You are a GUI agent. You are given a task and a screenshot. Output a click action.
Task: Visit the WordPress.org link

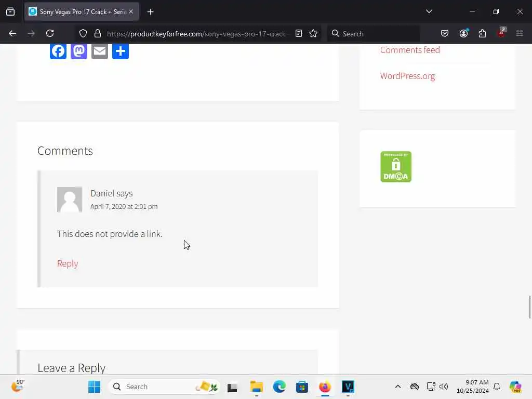pyautogui.click(x=407, y=76)
